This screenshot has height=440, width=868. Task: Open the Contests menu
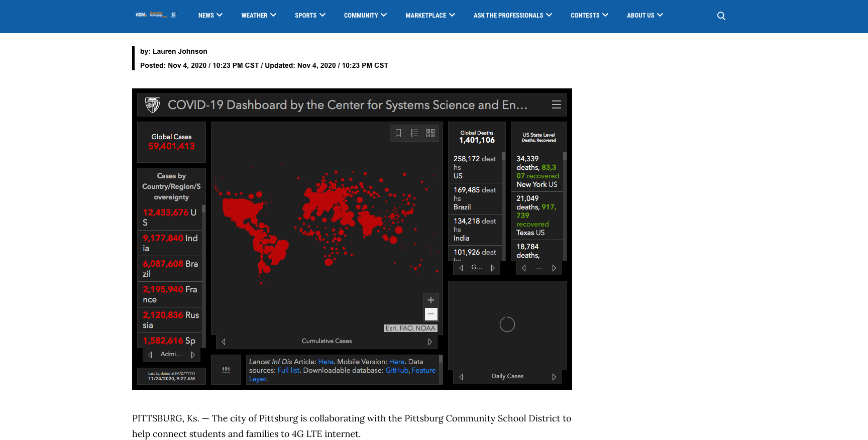pyautogui.click(x=589, y=16)
